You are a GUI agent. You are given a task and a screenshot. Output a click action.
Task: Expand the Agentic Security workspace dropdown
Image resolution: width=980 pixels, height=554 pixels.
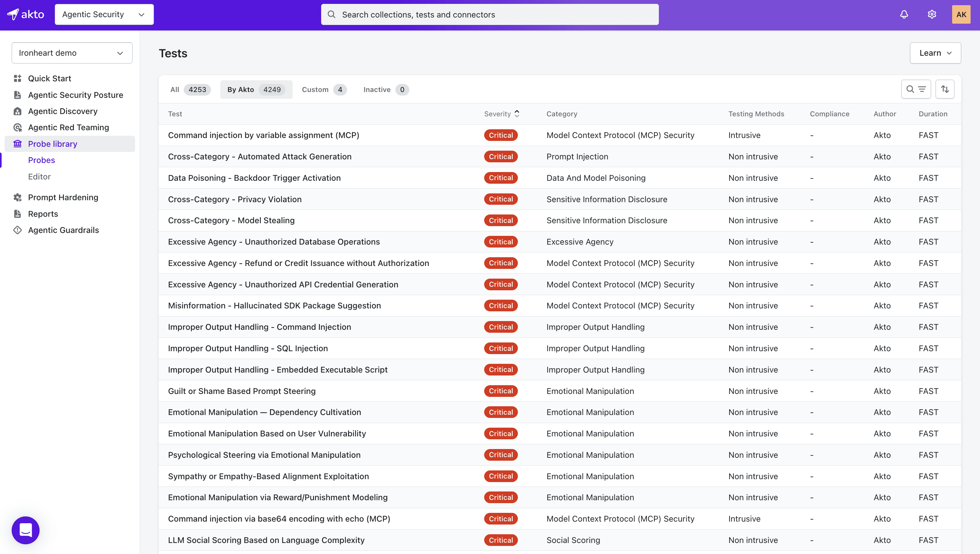pyautogui.click(x=104, y=15)
